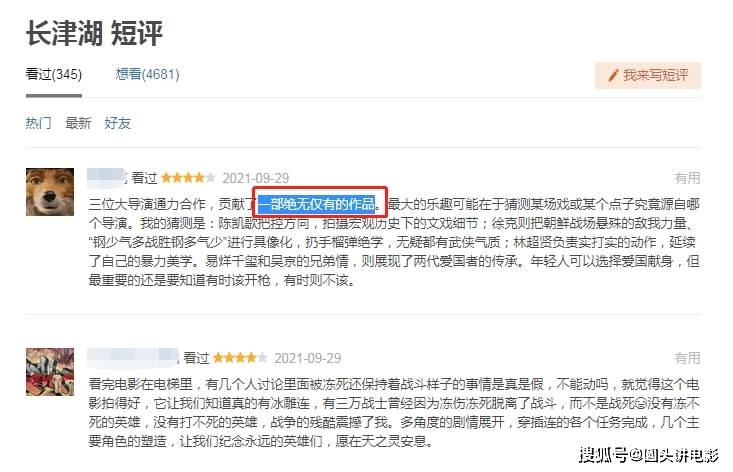This screenshot has height=472, width=733.
Task: Click the highlighted text 一部绝无仅有的作品
Action: pyautogui.click(x=317, y=204)
